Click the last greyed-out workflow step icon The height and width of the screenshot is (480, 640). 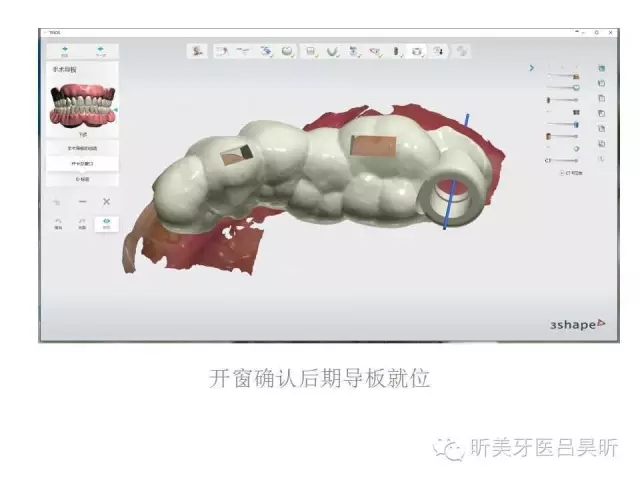click(461, 50)
